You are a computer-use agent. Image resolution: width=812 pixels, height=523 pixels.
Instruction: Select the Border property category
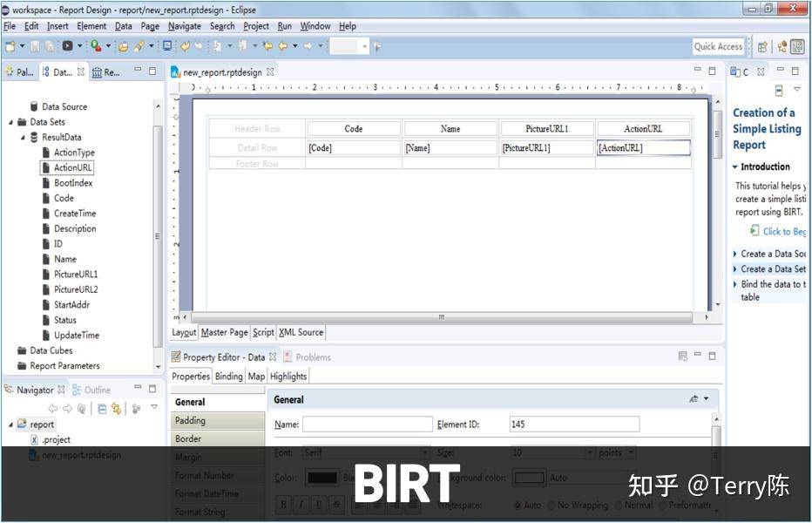(x=218, y=438)
